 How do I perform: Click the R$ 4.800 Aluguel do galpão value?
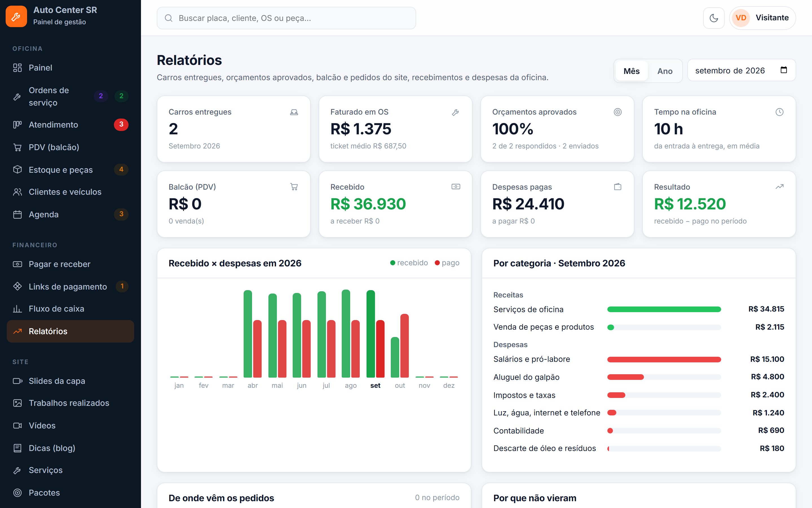click(x=767, y=377)
